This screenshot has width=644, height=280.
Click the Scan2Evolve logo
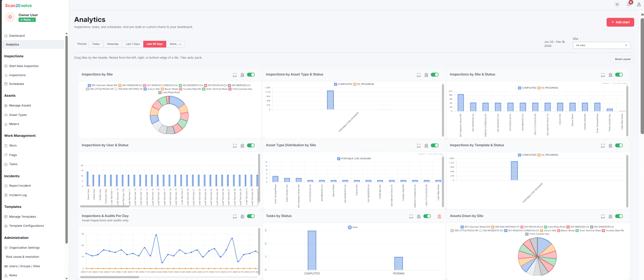click(x=19, y=6)
